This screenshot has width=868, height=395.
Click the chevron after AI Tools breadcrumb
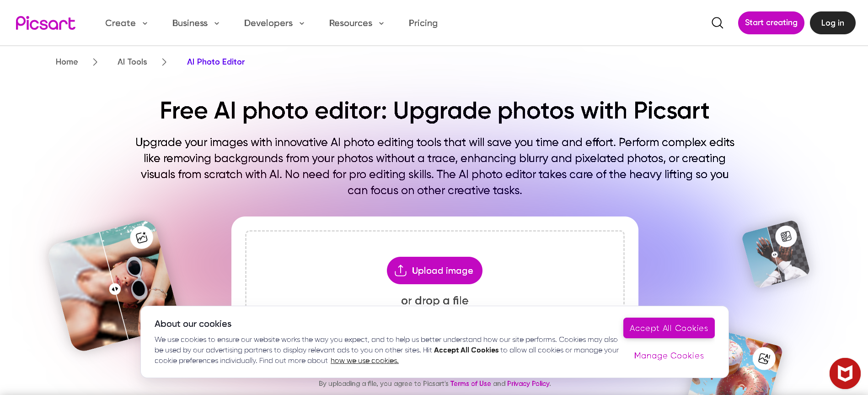coord(164,62)
